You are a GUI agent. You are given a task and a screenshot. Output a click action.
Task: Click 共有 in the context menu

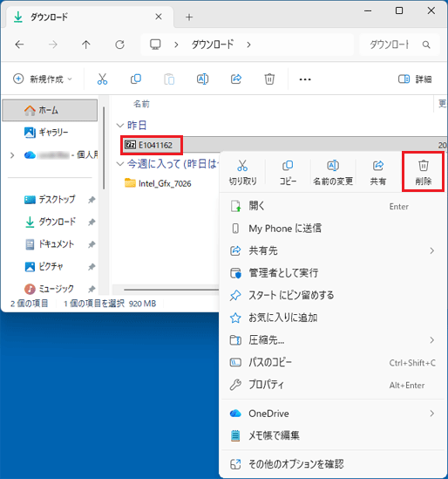(377, 172)
